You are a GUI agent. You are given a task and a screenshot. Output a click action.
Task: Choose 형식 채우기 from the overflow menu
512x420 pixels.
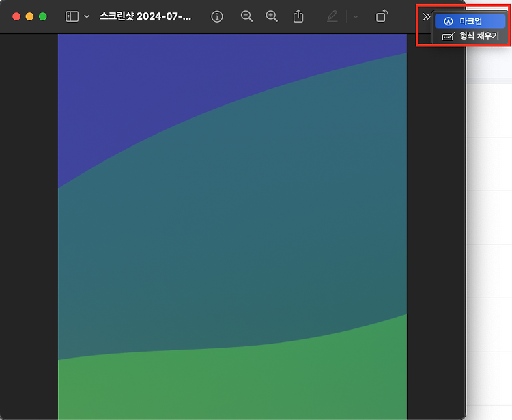coord(470,36)
